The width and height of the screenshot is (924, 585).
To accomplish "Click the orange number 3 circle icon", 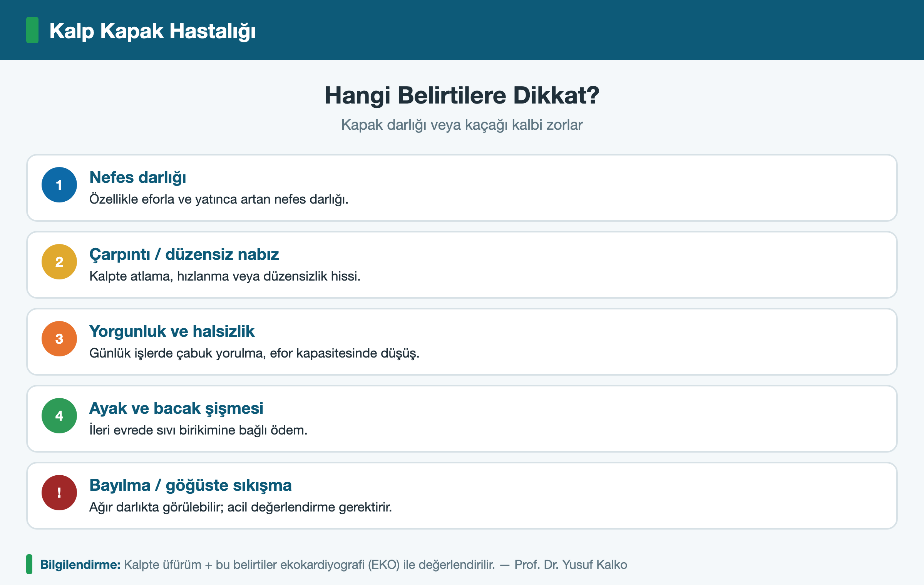I will [59, 339].
